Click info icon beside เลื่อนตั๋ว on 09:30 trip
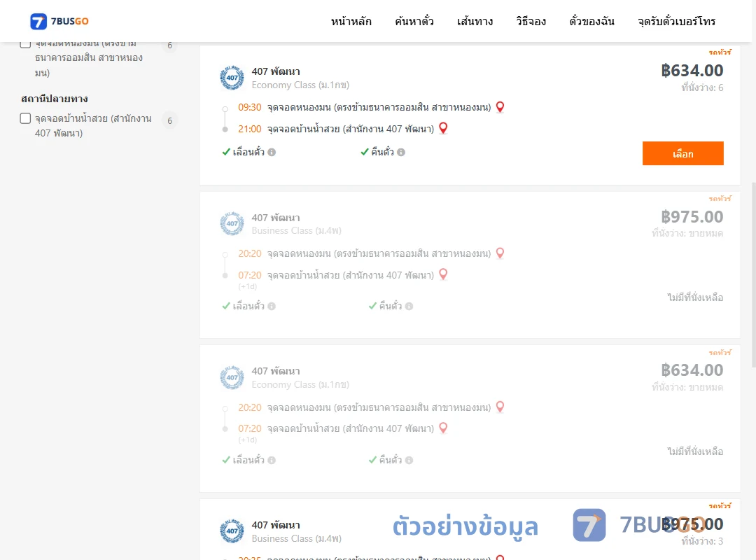 tap(272, 152)
